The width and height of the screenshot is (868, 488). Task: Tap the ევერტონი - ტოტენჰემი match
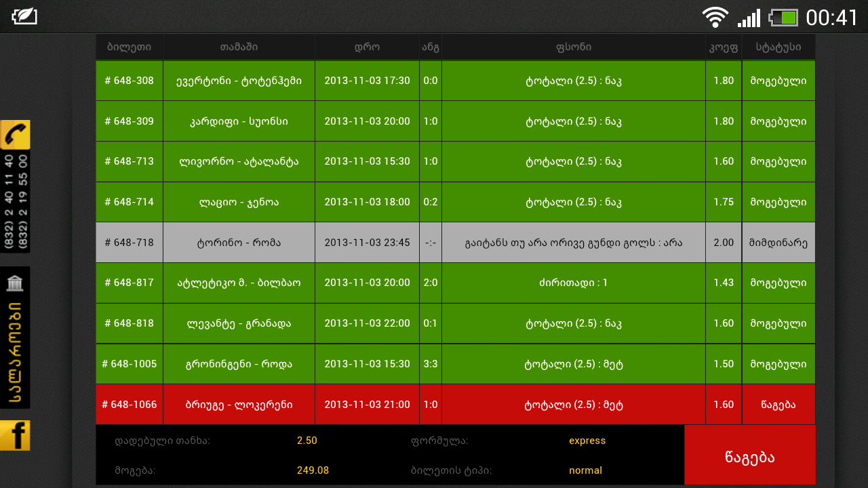[x=239, y=81]
